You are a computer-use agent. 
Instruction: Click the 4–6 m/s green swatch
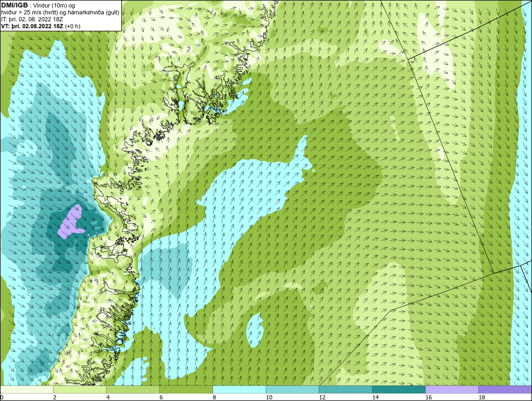coord(133,389)
